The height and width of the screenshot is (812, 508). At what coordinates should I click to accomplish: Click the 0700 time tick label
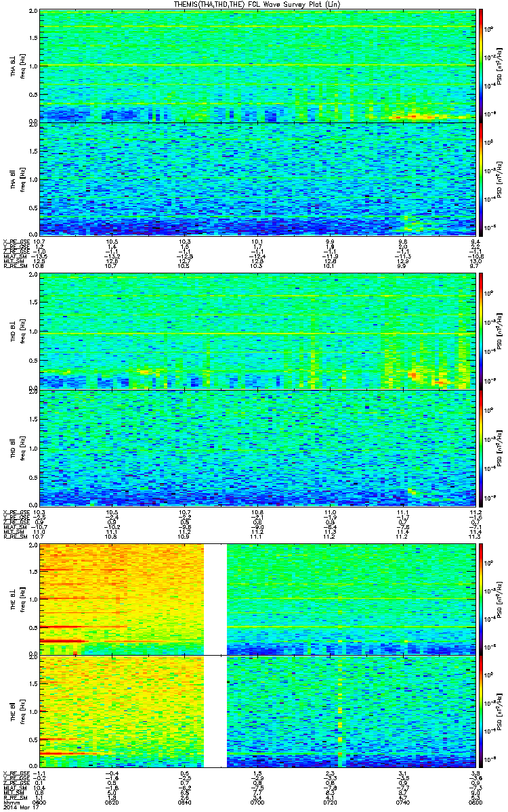tap(258, 802)
